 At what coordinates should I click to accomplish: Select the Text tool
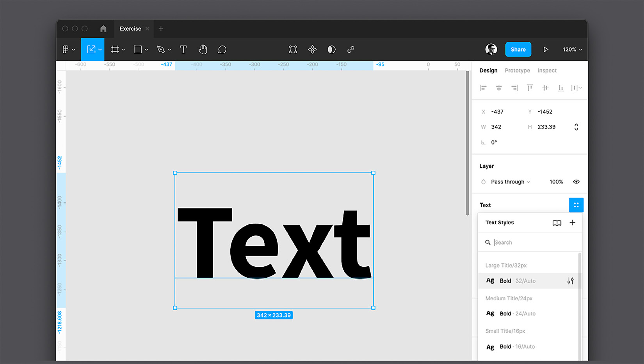coord(183,49)
